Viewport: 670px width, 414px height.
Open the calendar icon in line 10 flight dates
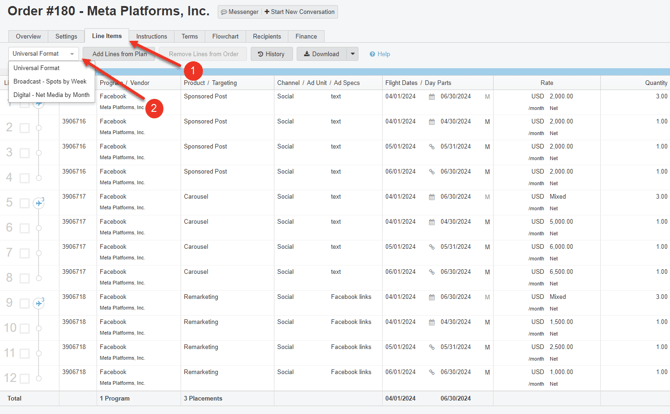(x=432, y=322)
